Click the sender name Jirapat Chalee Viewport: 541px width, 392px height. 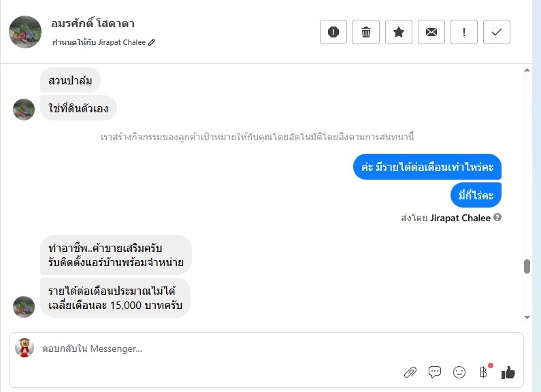coord(460,218)
